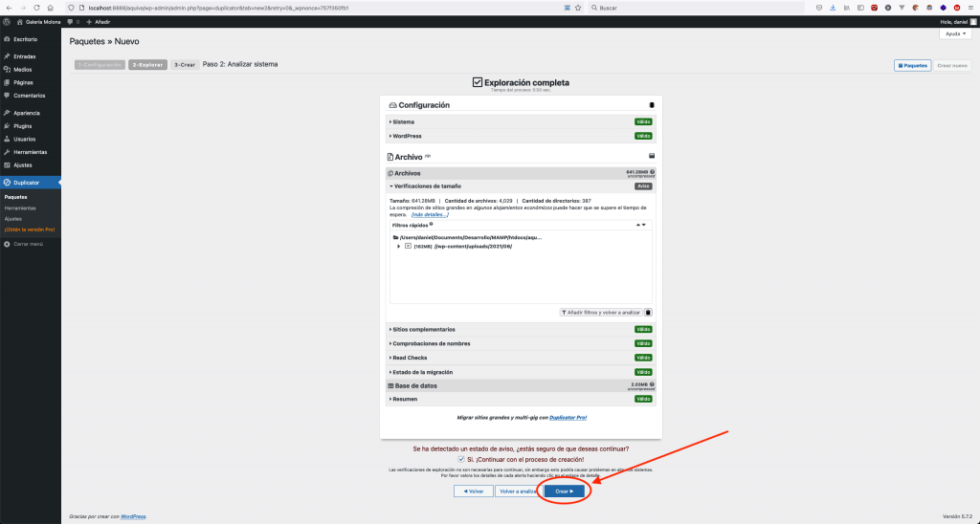Viewport: 980px width, 524px height.
Task: Open comments bubble in admin bar
Action: coord(73,21)
